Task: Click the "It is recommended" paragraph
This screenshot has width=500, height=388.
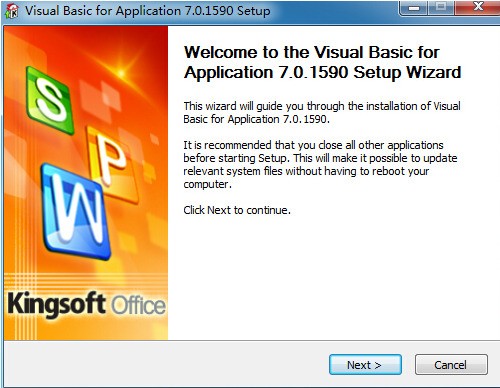Action: point(320,165)
